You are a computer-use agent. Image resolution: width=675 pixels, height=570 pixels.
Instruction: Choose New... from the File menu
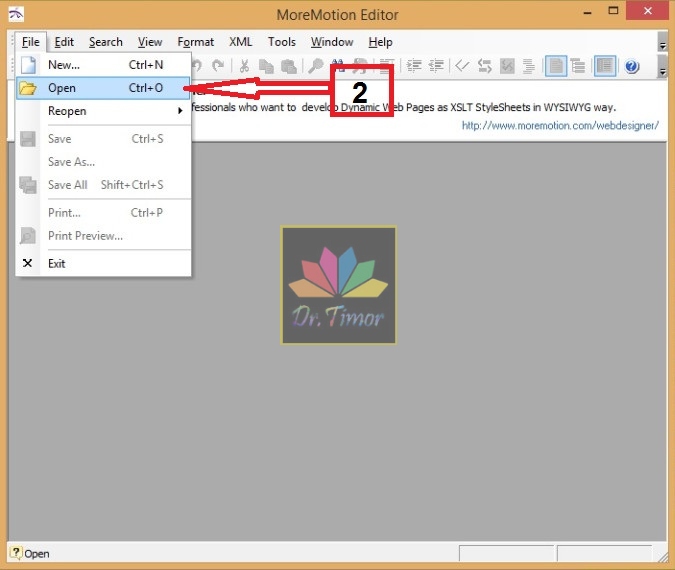tap(103, 65)
